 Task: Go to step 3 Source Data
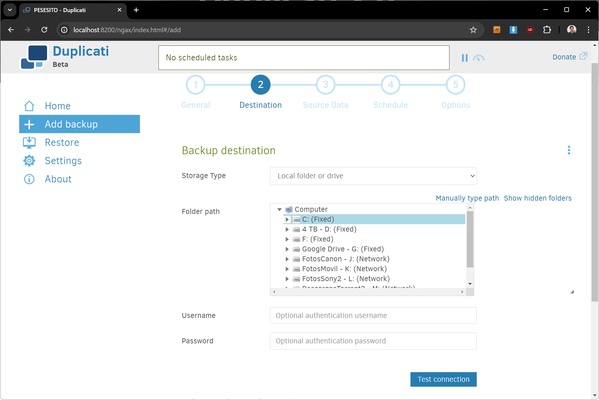325,85
